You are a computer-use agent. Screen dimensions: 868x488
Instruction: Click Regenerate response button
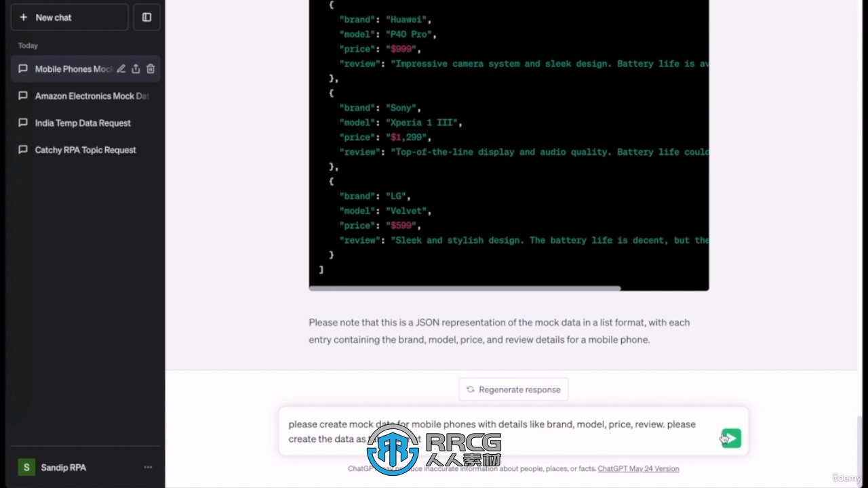[x=513, y=390]
